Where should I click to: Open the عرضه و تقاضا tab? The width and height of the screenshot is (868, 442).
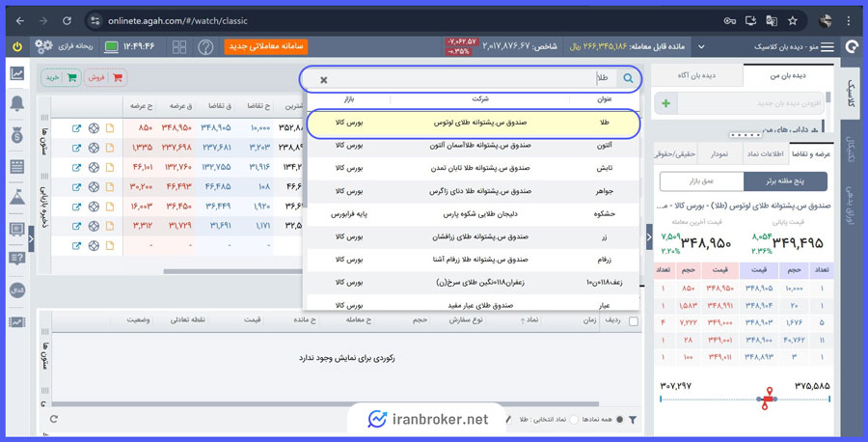tap(811, 154)
